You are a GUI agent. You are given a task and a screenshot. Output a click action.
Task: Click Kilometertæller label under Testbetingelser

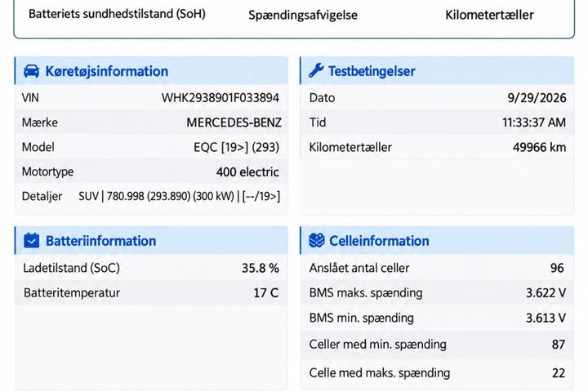tap(350, 148)
